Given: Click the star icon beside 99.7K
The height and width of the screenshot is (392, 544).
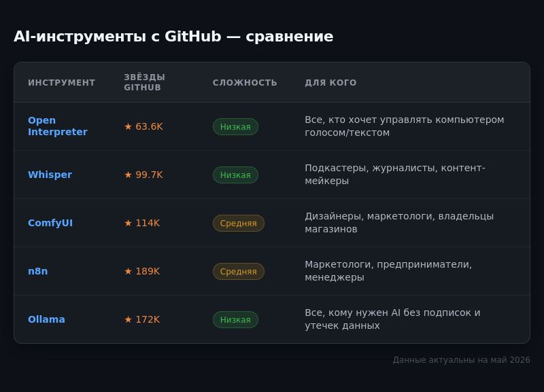Looking at the screenshot, I should (x=128, y=175).
